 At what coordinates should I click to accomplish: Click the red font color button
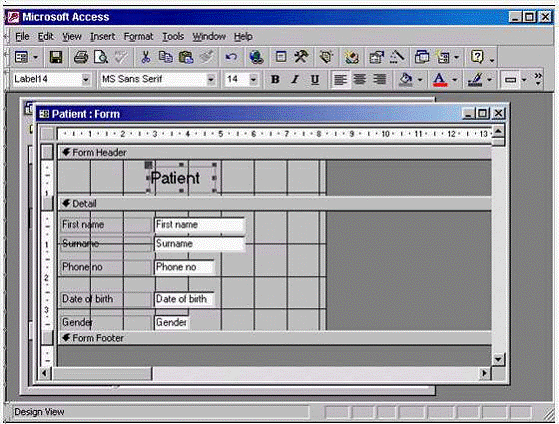click(x=440, y=79)
